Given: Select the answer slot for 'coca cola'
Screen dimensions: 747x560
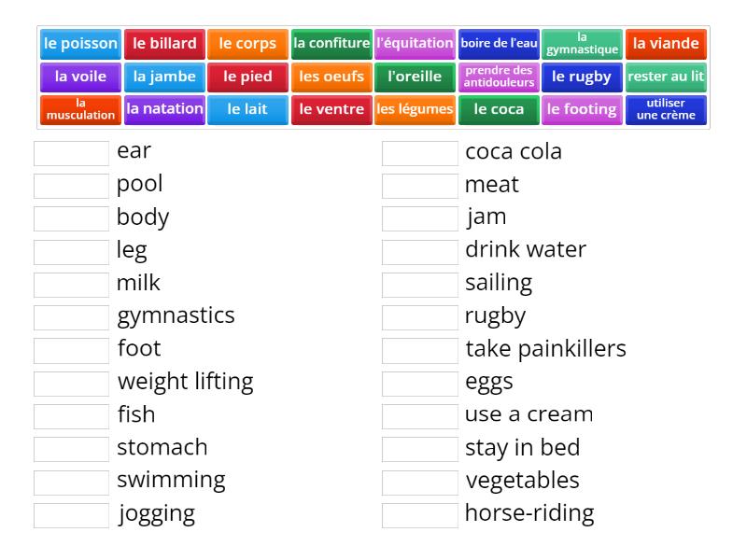Looking at the screenshot, I should (x=419, y=151).
